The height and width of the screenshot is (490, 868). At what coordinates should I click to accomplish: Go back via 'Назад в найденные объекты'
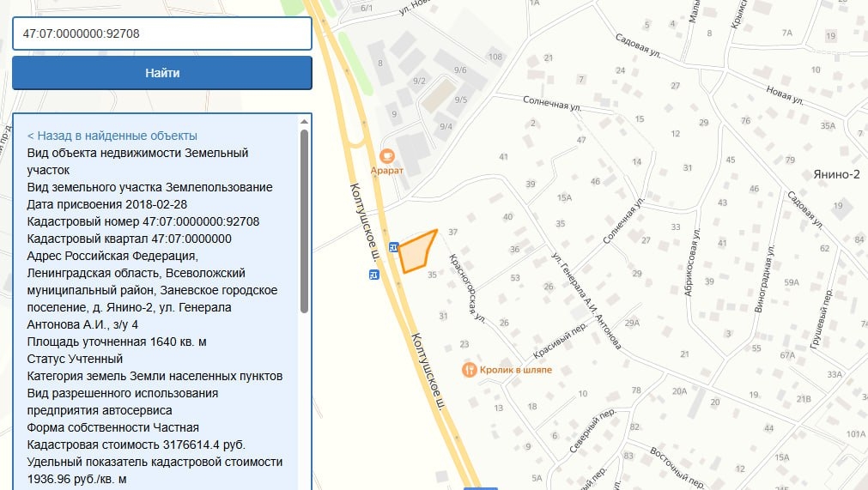(112, 136)
